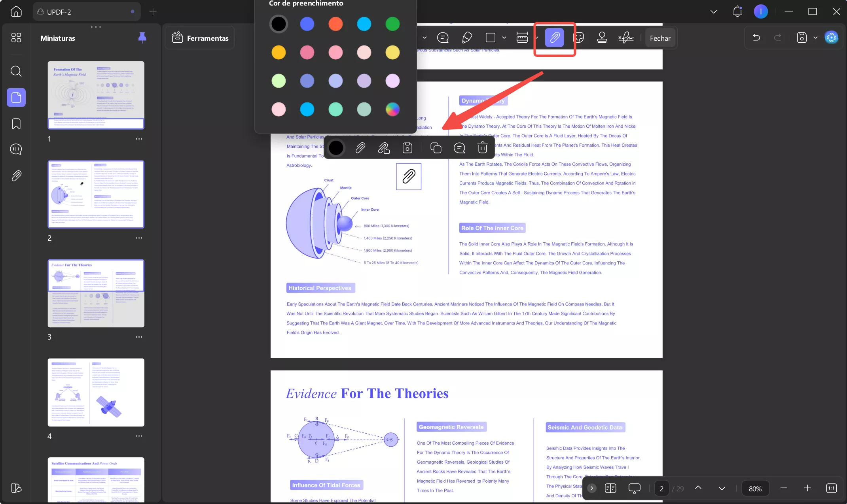Image resolution: width=847 pixels, height=504 pixels.
Task: Toggle the pin on the Miniaturas panel
Action: [x=142, y=38]
